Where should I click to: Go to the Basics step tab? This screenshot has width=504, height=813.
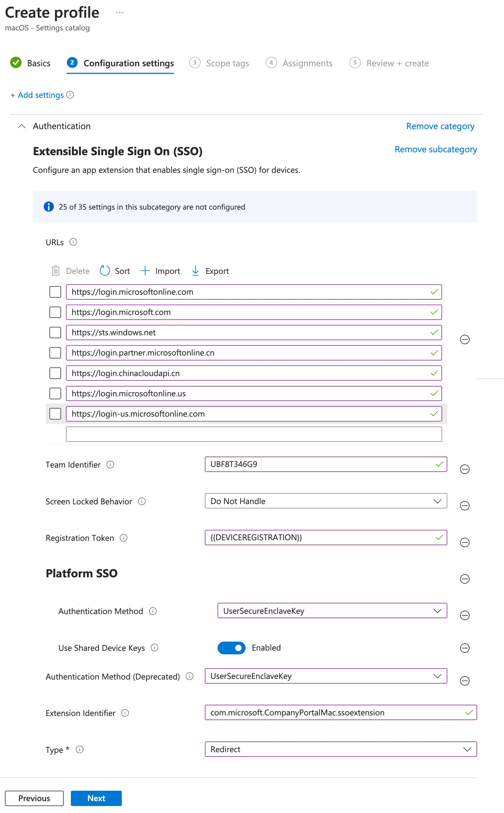point(30,63)
